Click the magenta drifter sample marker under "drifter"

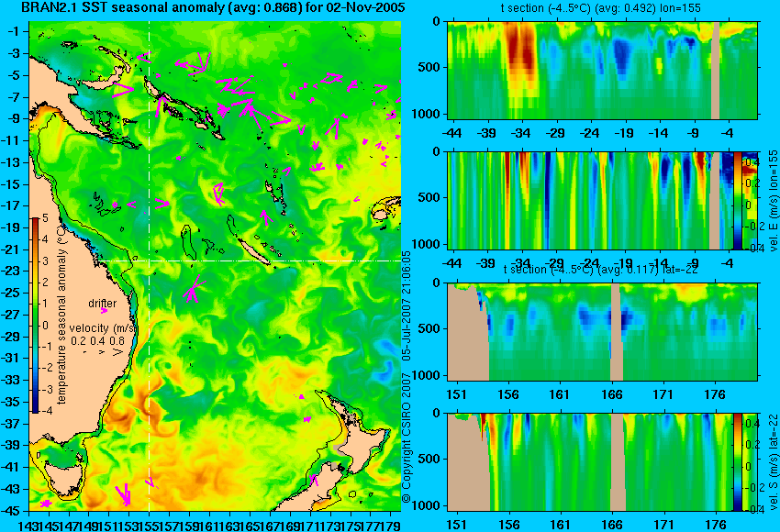click(104, 311)
